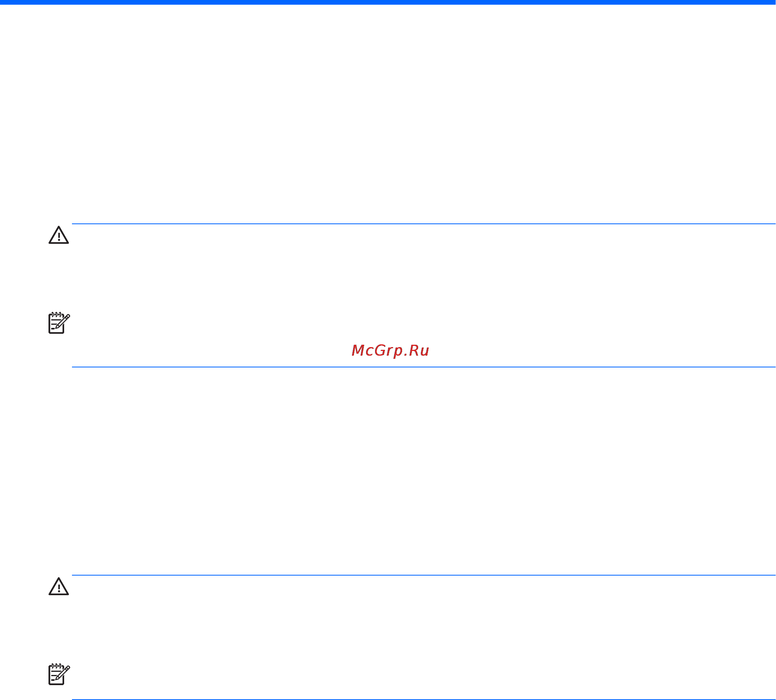Click the blue rule beside the upper caution icon

tap(424, 224)
